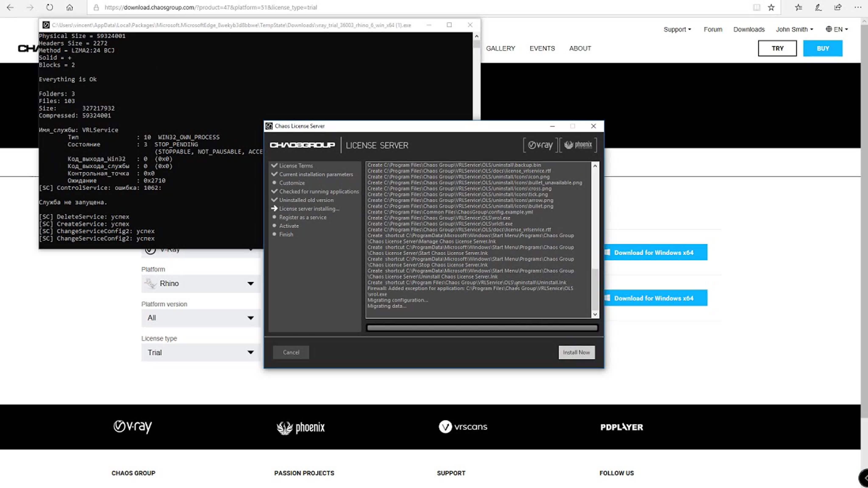Add page to favorites star icon
This screenshot has width=868, height=488.
(x=771, y=7)
